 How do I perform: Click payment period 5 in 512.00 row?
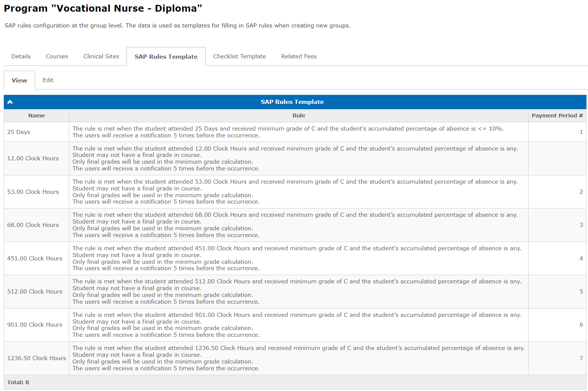pyautogui.click(x=581, y=292)
